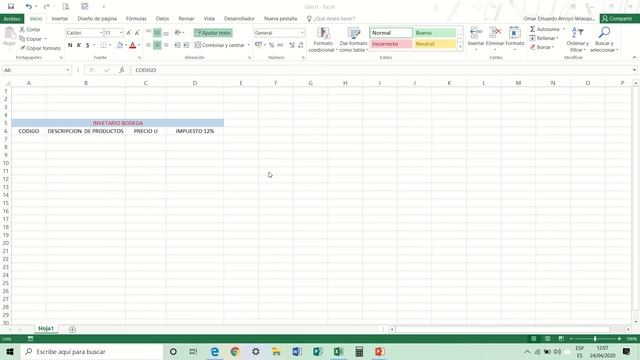Toggle center horizontal alignment
Viewport: 640px width, 360px height.
157,45
